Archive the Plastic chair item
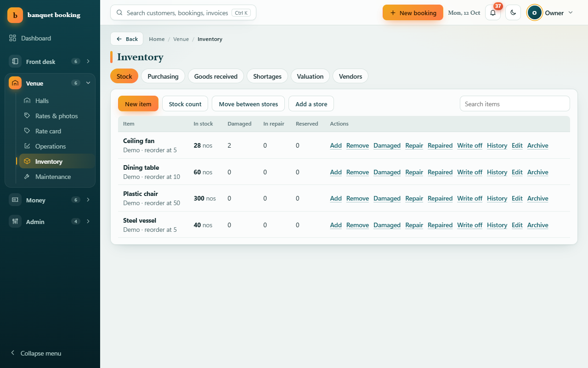This screenshot has width=588, height=368. (538, 198)
